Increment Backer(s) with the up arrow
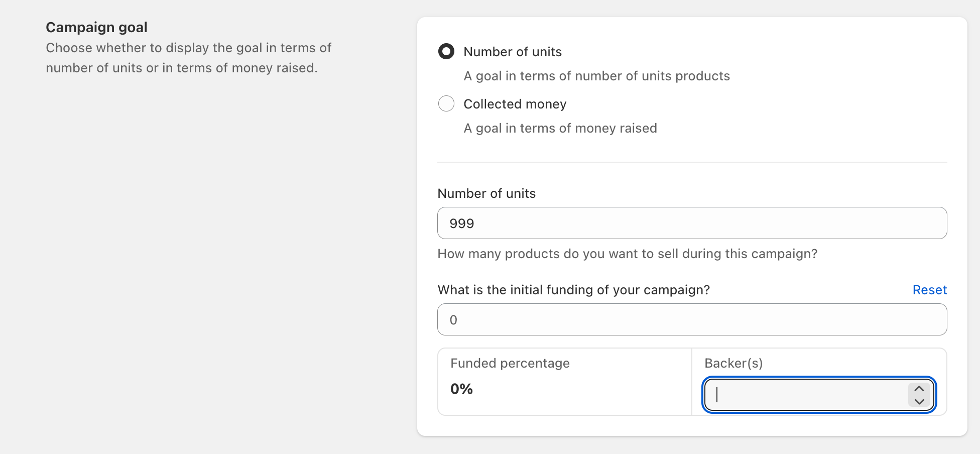 (x=919, y=389)
